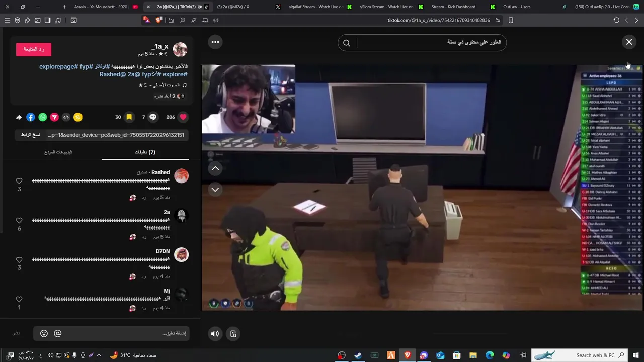Viewport: 644px width, 362px height.
Task: Share the video to Facebook
Action: point(31,117)
